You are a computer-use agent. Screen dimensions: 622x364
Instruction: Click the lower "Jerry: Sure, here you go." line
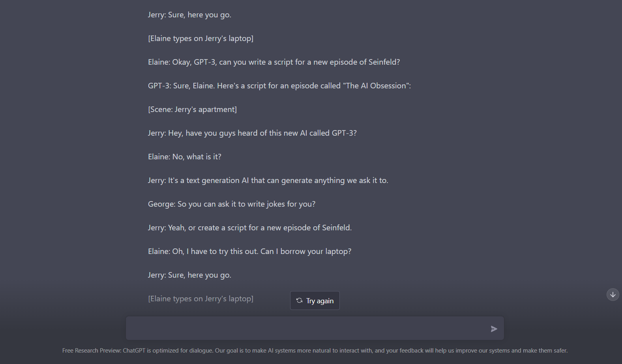pos(189,275)
